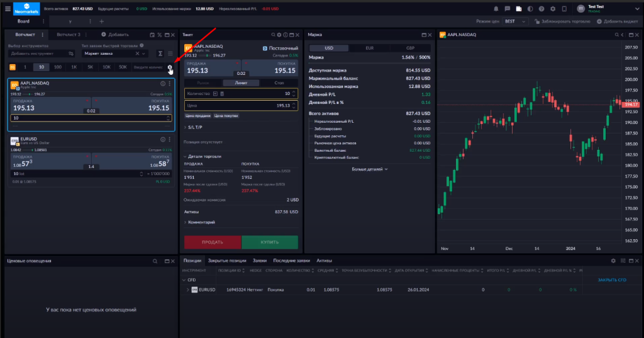
Task: Click the Neomarkets logo
Action: tap(26, 8)
